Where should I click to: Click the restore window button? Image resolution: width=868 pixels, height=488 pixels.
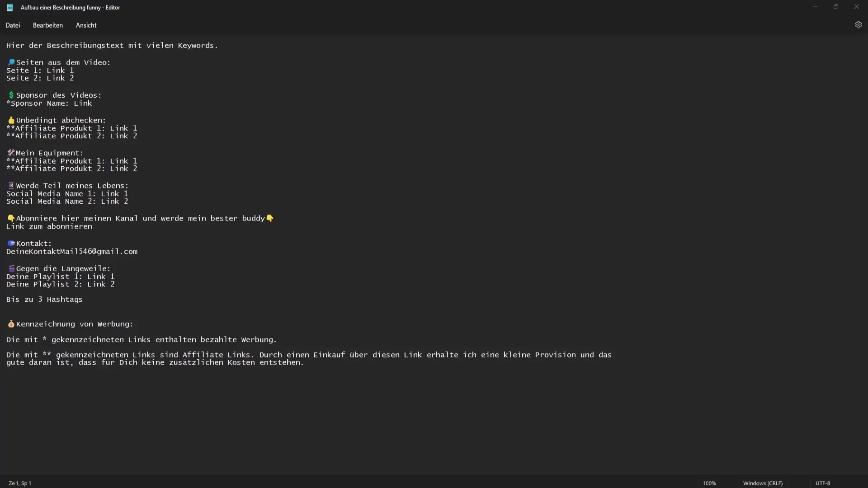click(x=836, y=7)
